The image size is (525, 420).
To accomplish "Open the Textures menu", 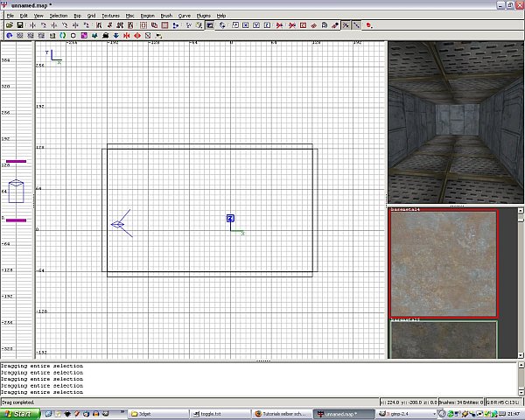I will pos(110,16).
